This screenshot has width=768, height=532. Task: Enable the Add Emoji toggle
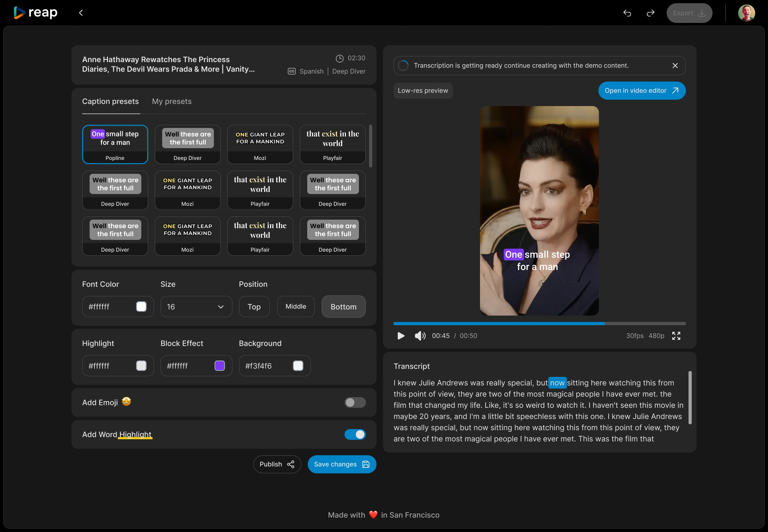point(355,402)
